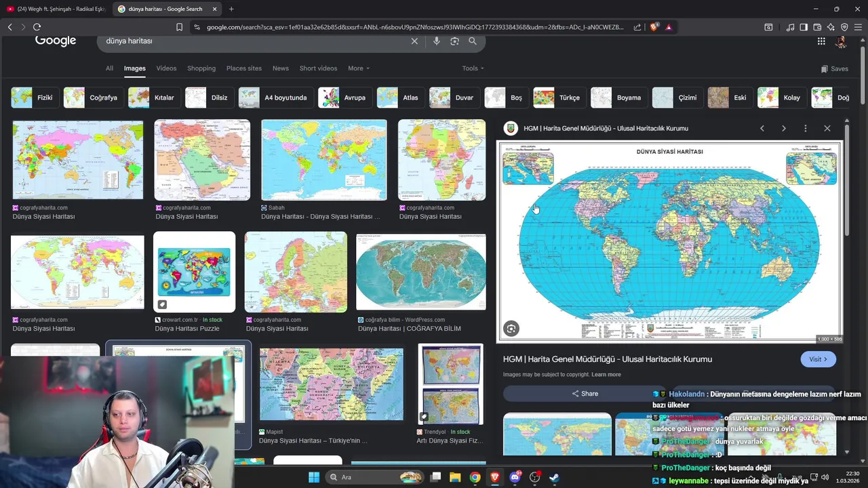Open the Sabah world map thumbnail
The width and height of the screenshot is (868, 488).
pos(324,160)
